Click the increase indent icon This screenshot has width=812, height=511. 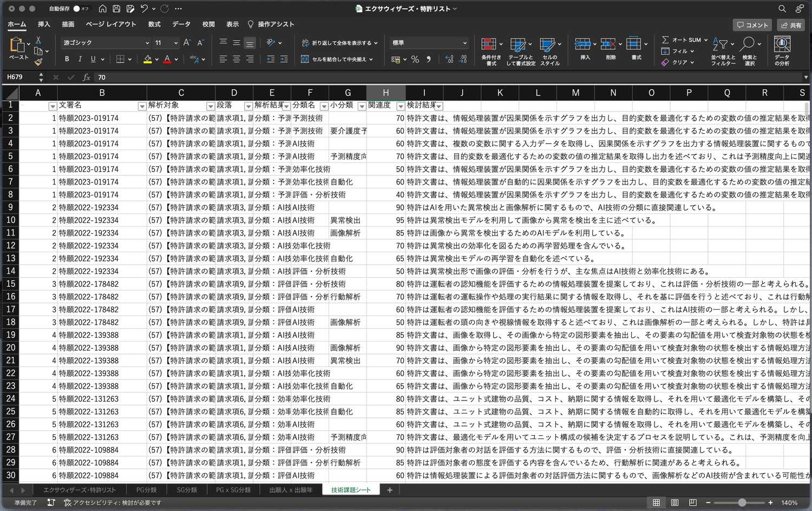tap(284, 59)
